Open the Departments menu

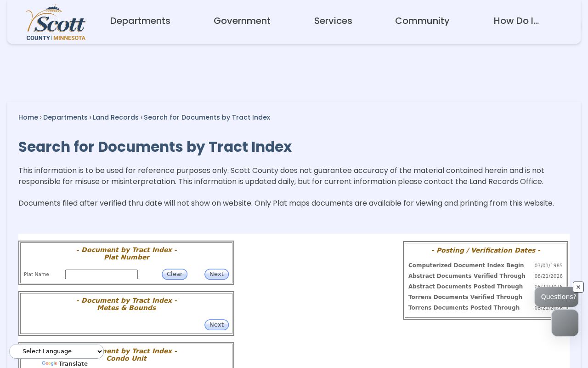tap(140, 21)
